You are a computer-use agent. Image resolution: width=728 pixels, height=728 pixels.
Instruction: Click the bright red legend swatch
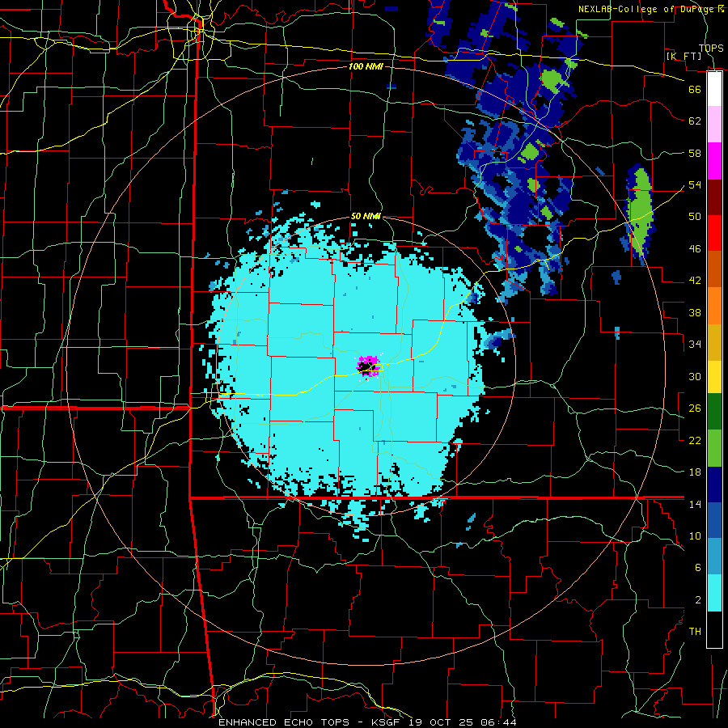click(714, 233)
